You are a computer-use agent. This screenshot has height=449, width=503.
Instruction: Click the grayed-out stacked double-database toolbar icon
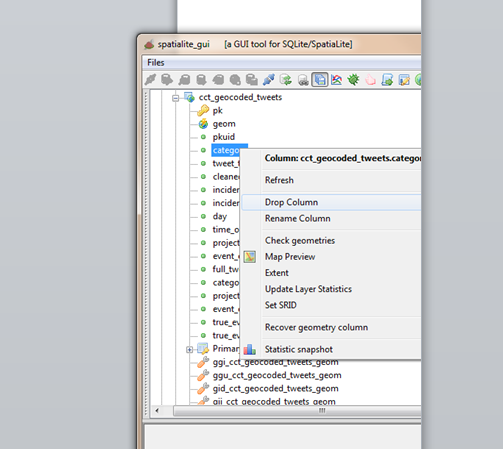[252, 80]
